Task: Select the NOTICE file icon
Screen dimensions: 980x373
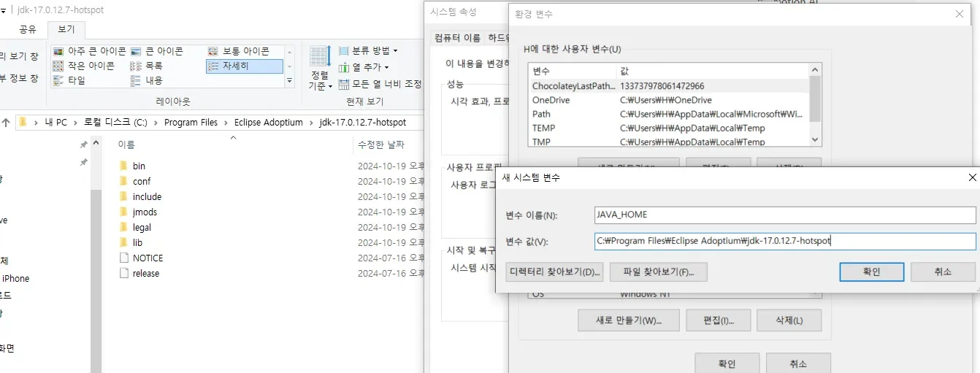Action: [123, 258]
